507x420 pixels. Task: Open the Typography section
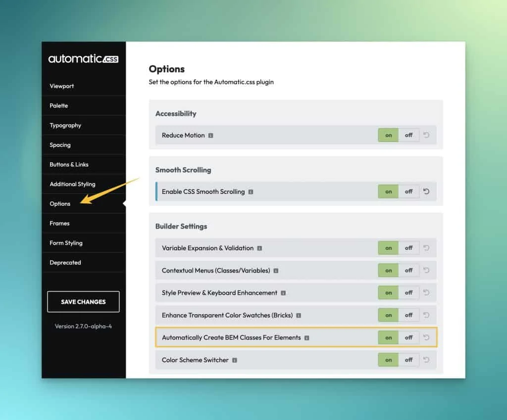tap(65, 125)
